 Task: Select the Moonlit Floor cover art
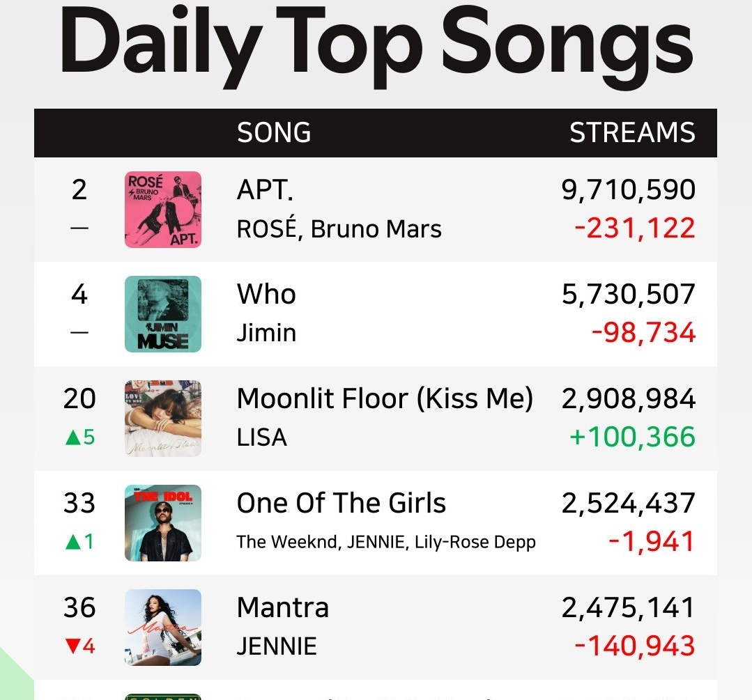pos(163,419)
